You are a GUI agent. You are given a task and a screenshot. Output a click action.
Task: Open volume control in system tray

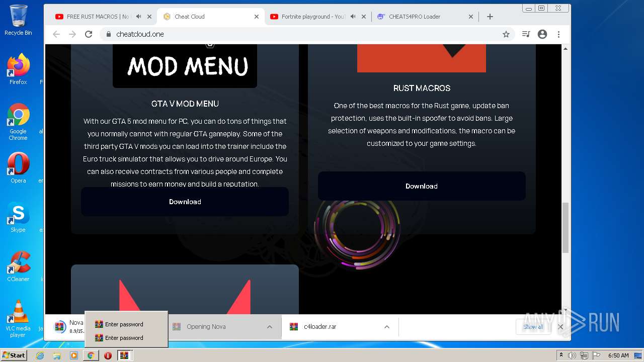[572, 355]
